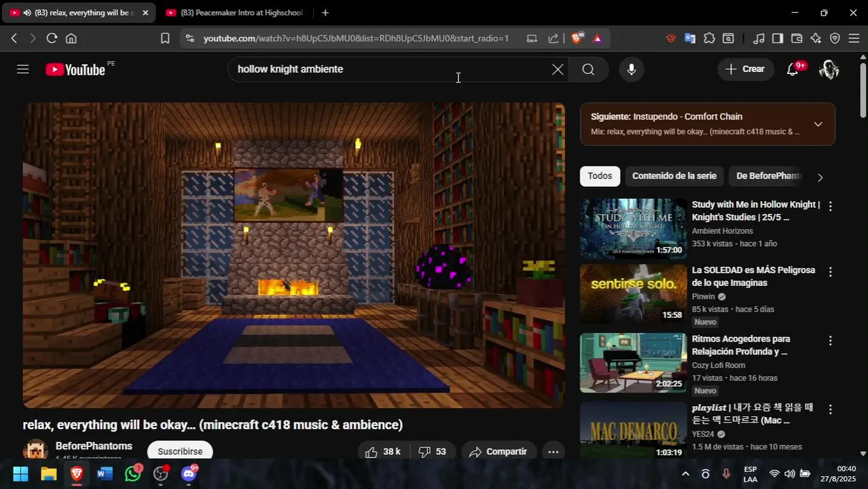Show hidden system tray icons

click(x=685, y=474)
